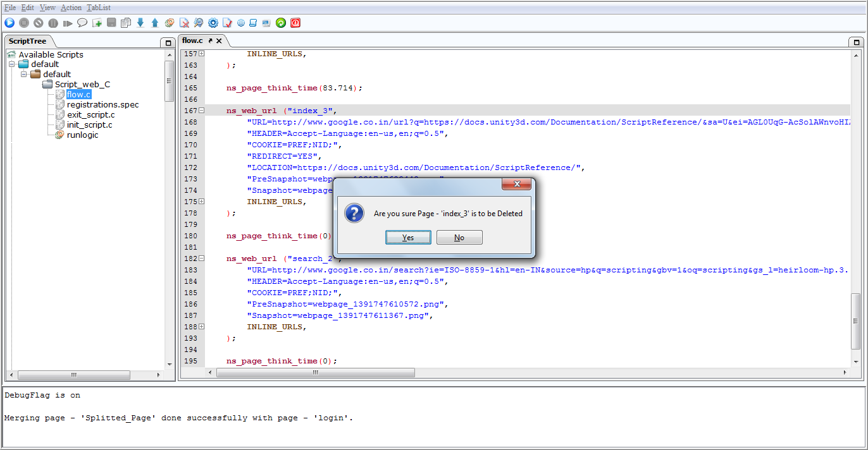The image size is (868, 450).
Task: Click the blue gear settings icon
Action: click(x=213, y=23)
